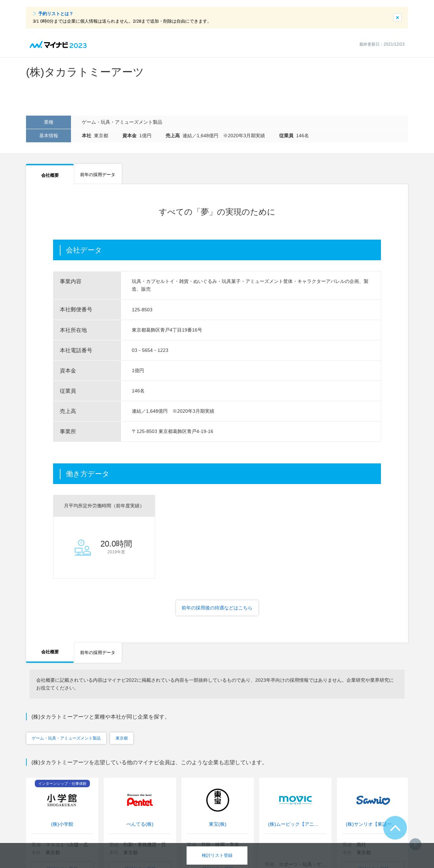434x868 pixels.
Task: Select the bottom 会社概要 tab
Action: (50, 652)
